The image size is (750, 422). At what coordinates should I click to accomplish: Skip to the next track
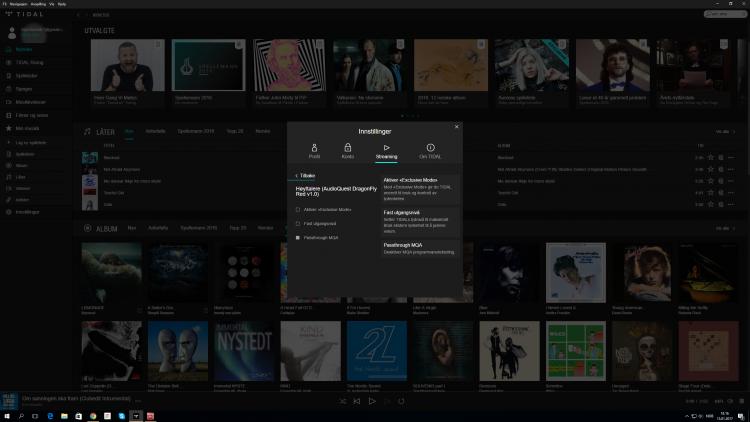pos(387,401)
